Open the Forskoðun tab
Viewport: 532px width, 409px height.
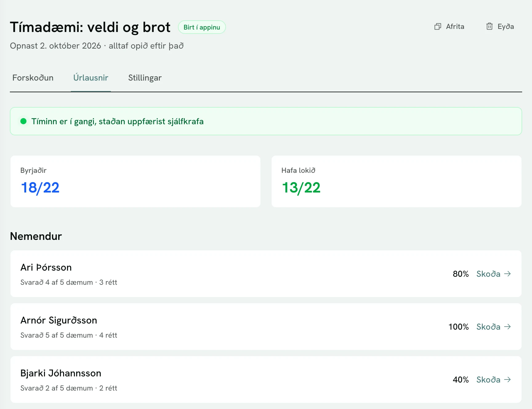point(33,78)
